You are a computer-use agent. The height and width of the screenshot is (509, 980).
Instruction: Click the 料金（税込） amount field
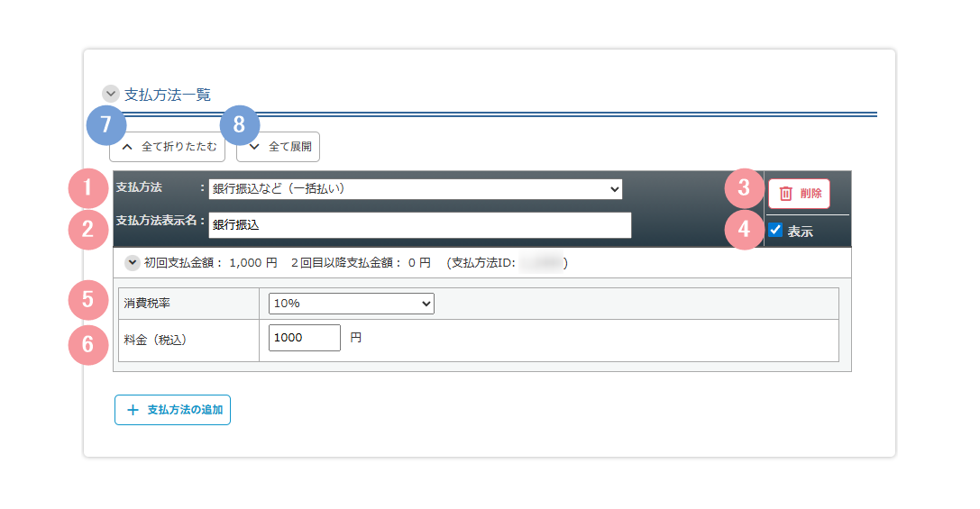tap(305, 338)
